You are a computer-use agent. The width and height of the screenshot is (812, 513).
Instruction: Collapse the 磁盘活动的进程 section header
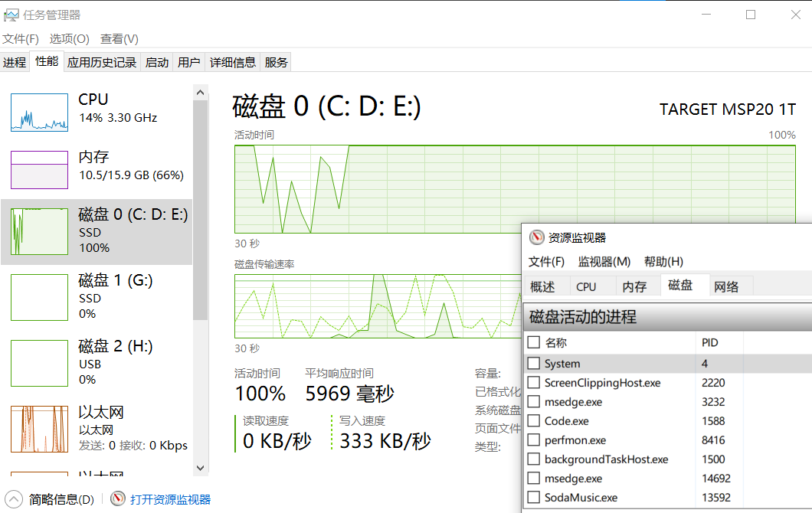[667, 317]
